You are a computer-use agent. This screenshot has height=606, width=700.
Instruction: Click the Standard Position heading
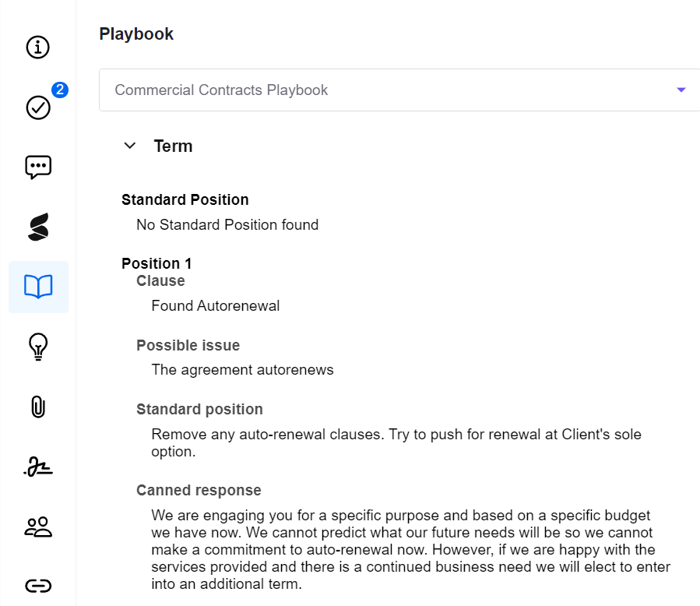coord(185,199)
